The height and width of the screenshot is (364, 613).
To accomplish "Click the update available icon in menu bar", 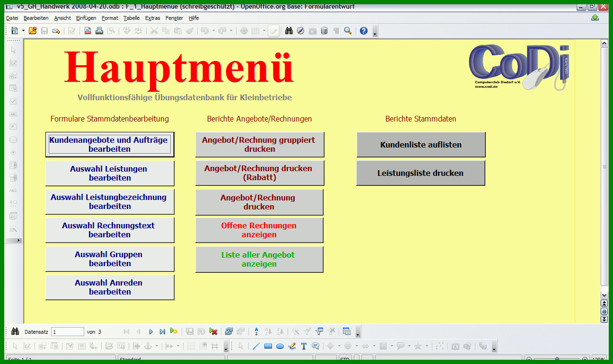I will coord(595,18).
